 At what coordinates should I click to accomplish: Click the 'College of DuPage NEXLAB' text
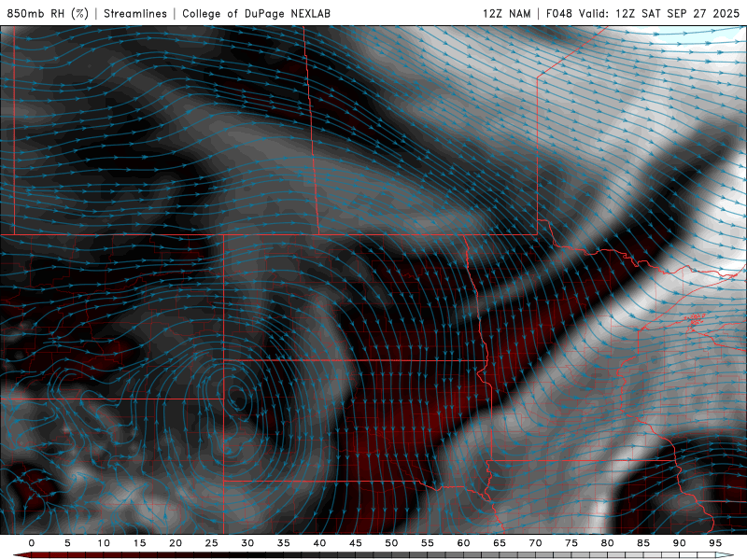pyautogui.click(x=256, y=13)
